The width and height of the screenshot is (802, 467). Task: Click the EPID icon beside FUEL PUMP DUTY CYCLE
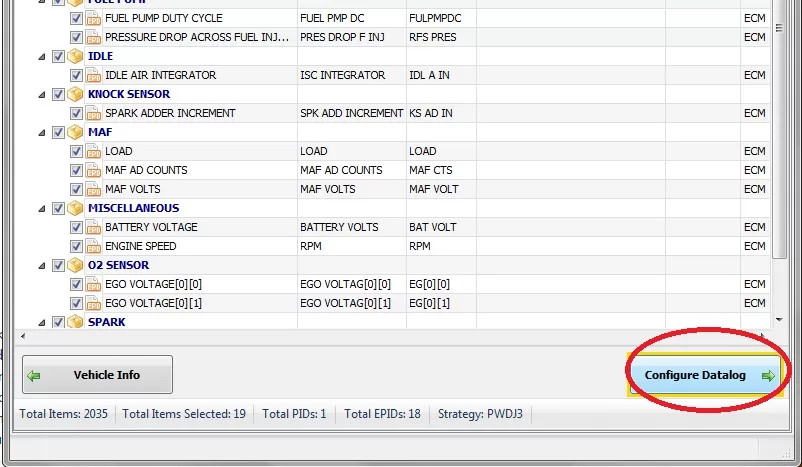click(x=93, y=18)
